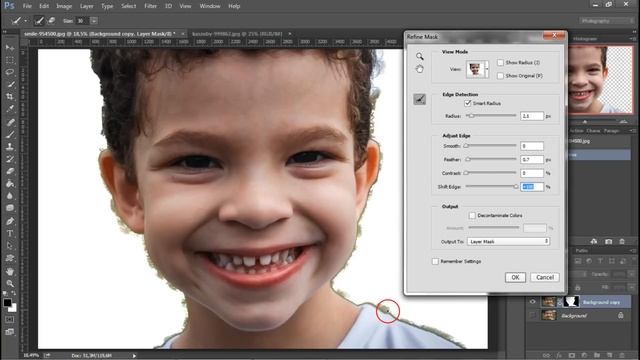The width and height of the screenshot is (640, 360).
Task: Select the Healing Brush tool
Action: [10, 122]
